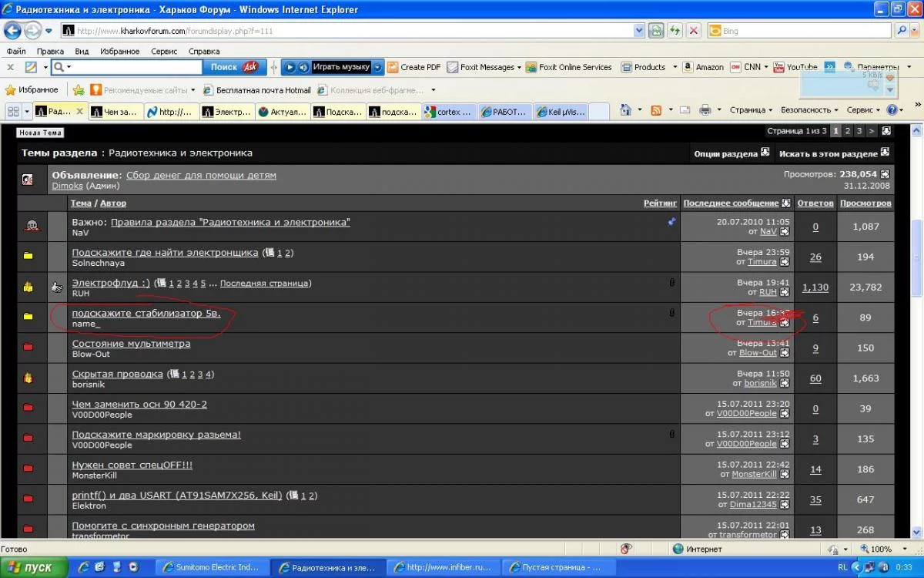Click the RSS feeds icon in the command bar
This screenshot has width=924, height=578.
(x=656, y=110)
